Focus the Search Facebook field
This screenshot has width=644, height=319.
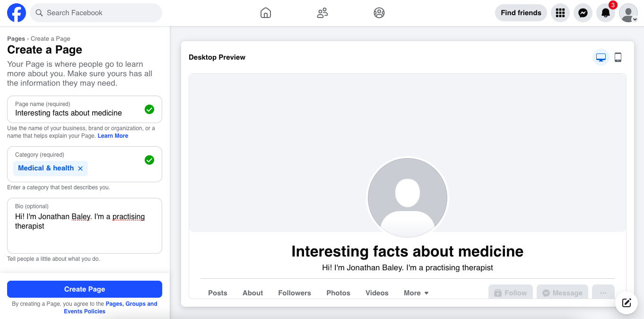coord(96,13)
